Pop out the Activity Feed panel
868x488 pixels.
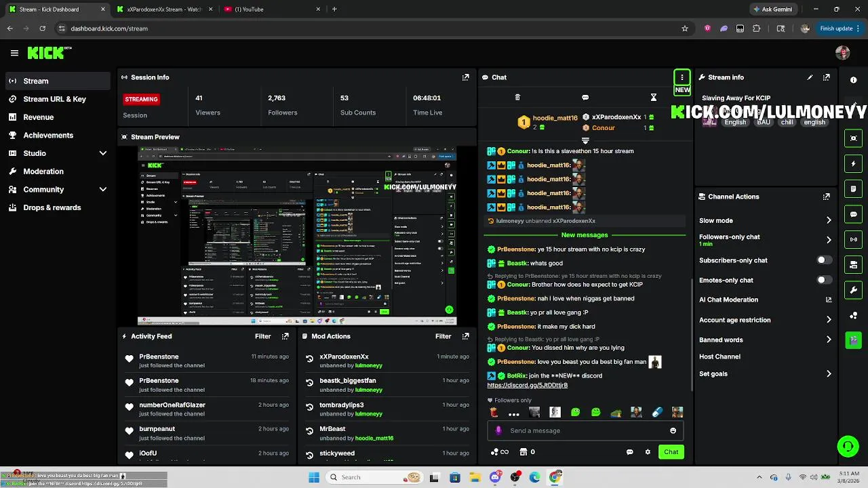tap(285, 336)
